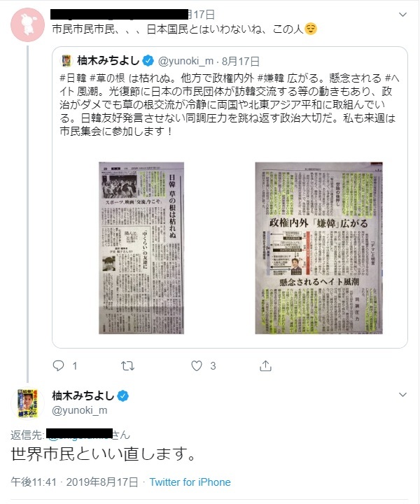Screen dimensions: 420x504
Task: Open 柚木みちよし profile avatar in reply
Action: 27,403
